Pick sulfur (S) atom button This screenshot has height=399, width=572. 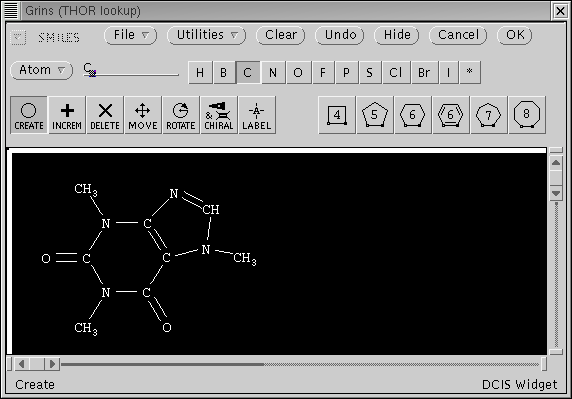click(x=370, y=73)
